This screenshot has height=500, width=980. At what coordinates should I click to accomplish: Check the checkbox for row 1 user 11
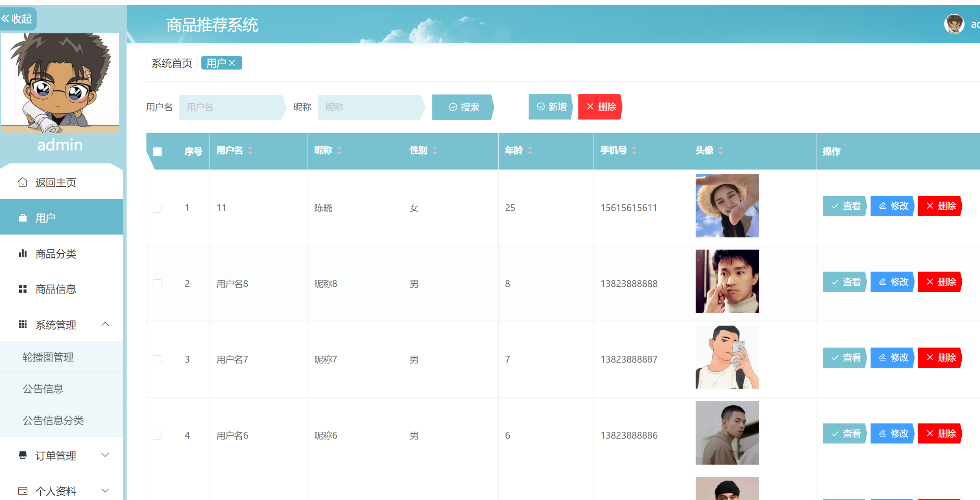pos(157,208)
